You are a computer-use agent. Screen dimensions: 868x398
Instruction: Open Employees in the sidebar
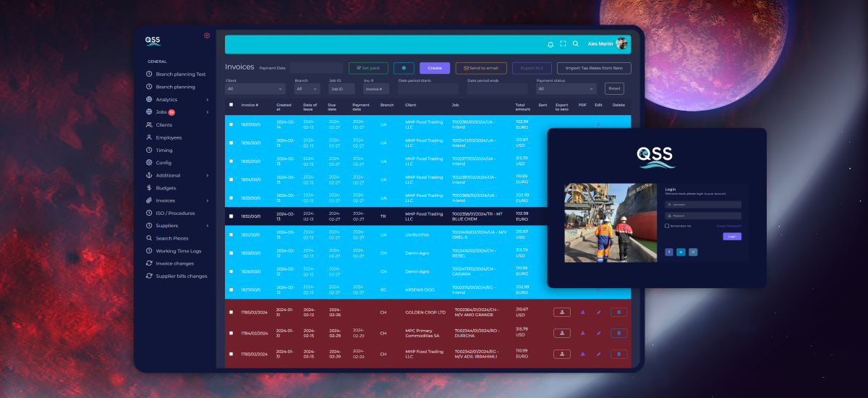(x=169, y=137)
